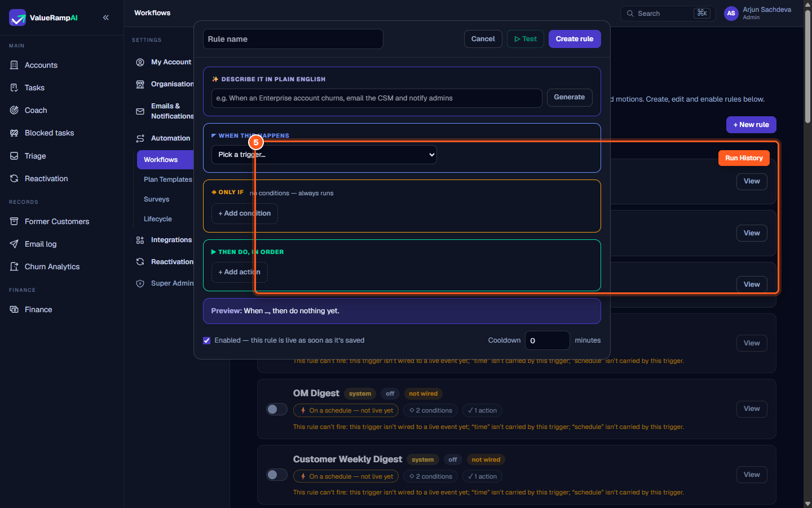Toggle the Enabled rule checkbox
The width and height of the screenshot is (812, 508).
pos(207,340)
